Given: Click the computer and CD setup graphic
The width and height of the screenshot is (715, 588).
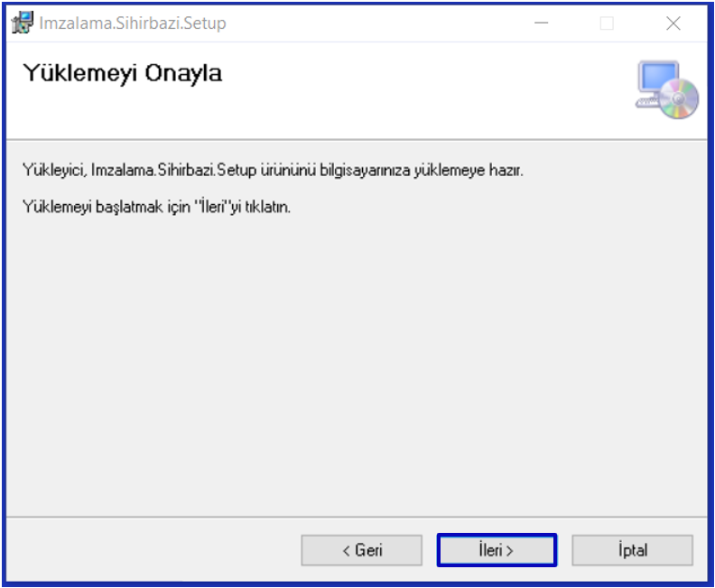Looking at the screenshot, I should [667, 89].
